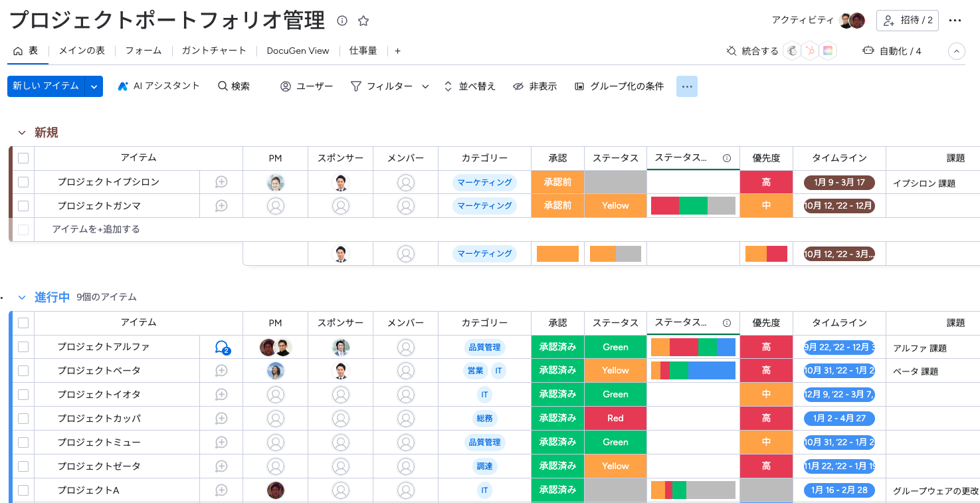Hide columns using 非表示
This screenshot has height=503, width=980.
pos(535,86)
